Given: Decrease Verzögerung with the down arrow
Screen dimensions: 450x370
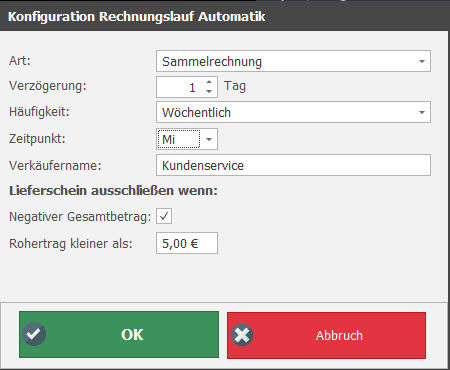Looking at the screenshot, I should coord(209,91).
